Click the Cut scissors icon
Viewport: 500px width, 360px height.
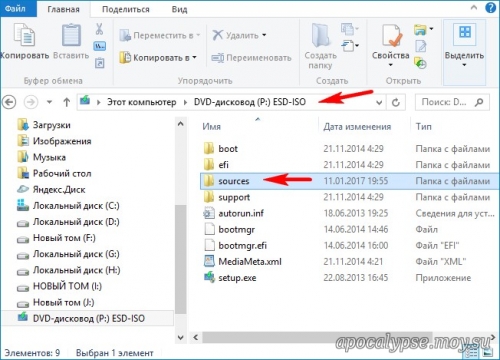(99, 29)
